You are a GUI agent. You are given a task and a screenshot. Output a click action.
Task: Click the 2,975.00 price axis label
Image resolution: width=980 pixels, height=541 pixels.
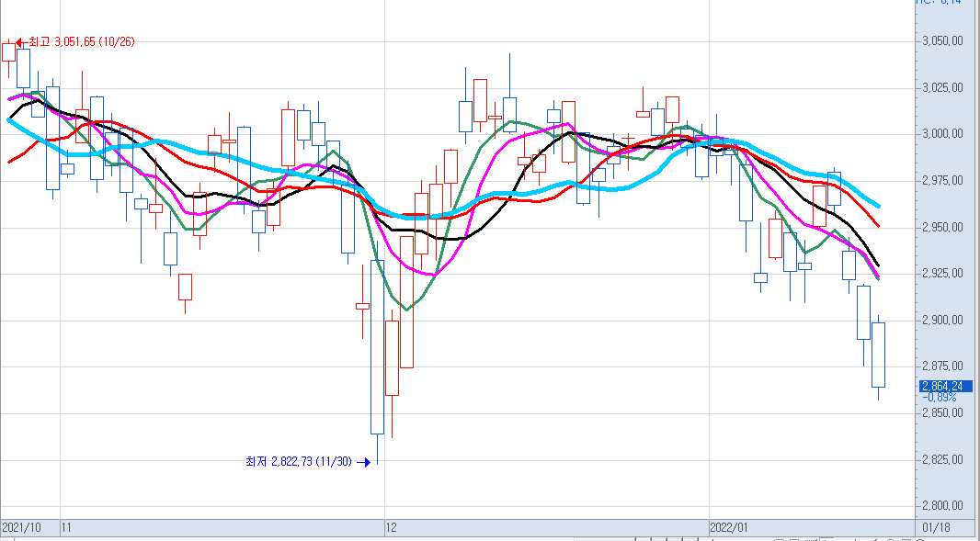coord(942,181)
